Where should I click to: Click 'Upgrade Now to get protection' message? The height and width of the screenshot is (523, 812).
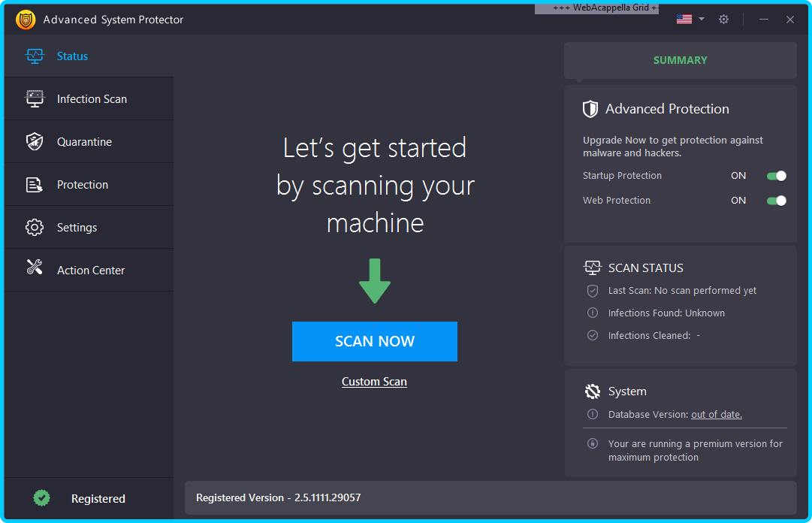tap(673, 147)
